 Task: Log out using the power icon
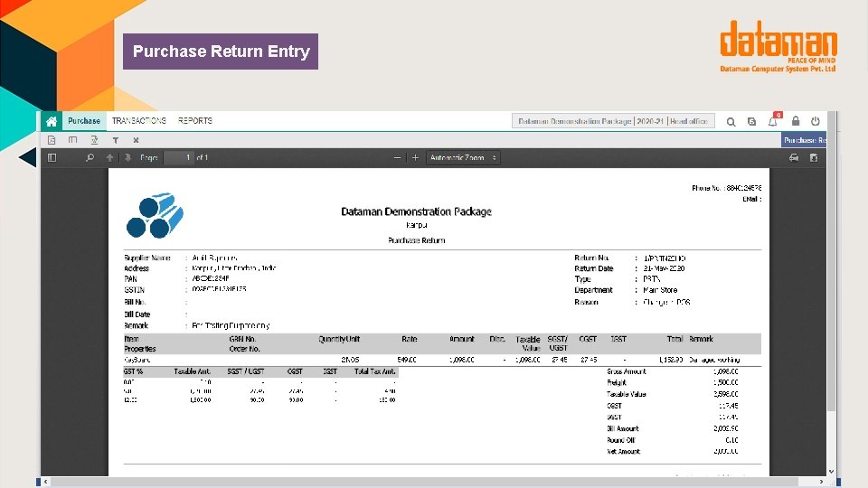(816, 121)
